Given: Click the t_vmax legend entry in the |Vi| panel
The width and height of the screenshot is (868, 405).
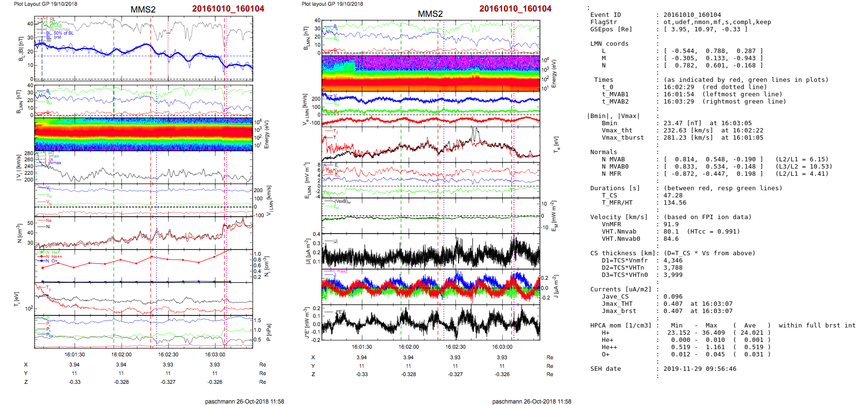Looking at the screenshot, I should (52, 156).
